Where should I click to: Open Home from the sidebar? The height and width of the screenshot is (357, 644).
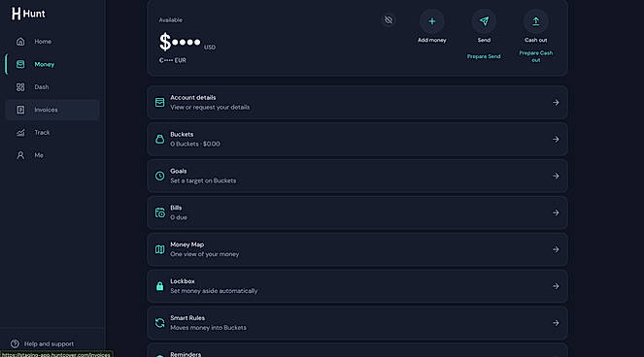click(52, 42)
